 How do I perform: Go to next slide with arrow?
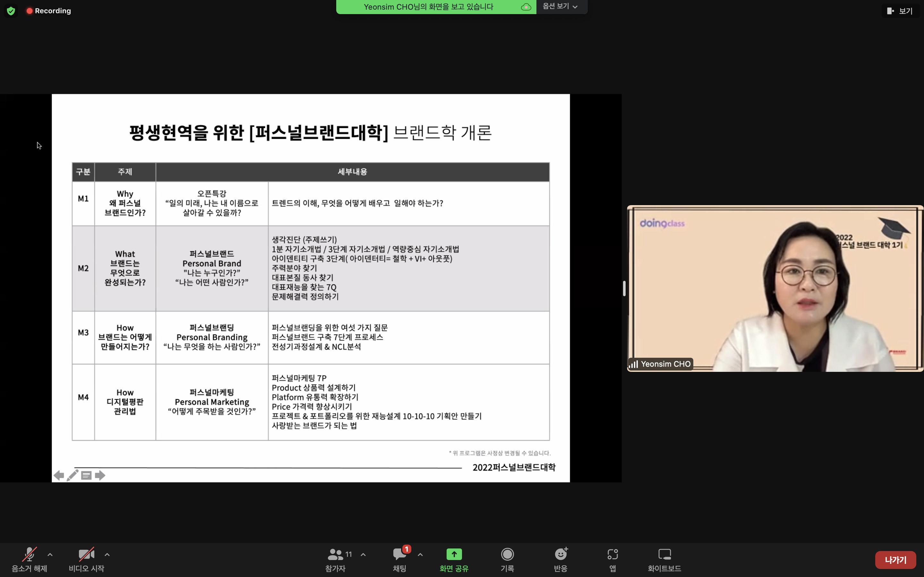(x=100, y=475)
